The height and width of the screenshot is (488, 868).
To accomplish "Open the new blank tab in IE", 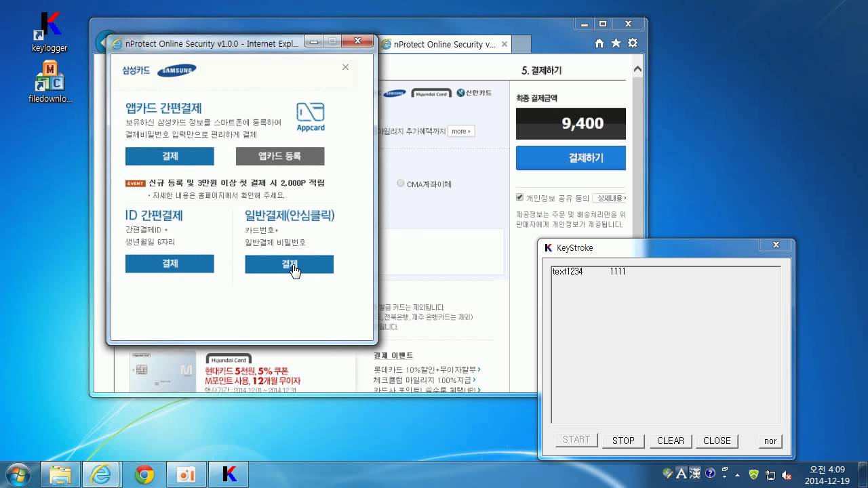I will (x=521, y=45).
